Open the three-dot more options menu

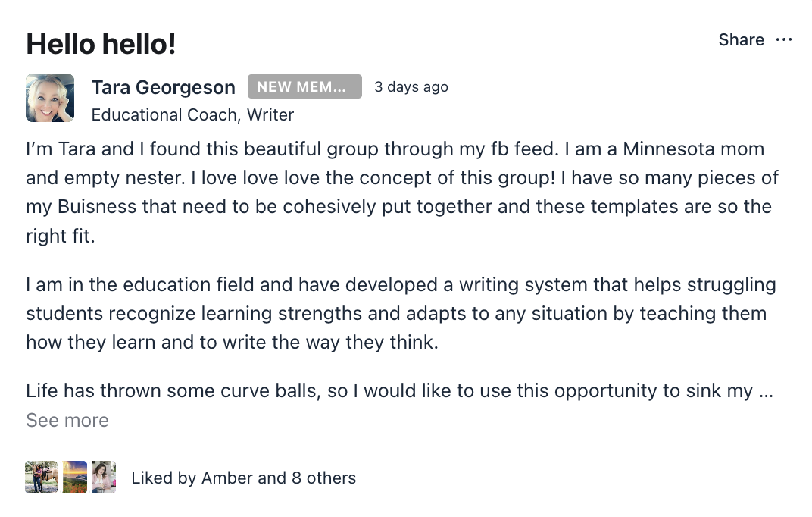tap(784, 40)
